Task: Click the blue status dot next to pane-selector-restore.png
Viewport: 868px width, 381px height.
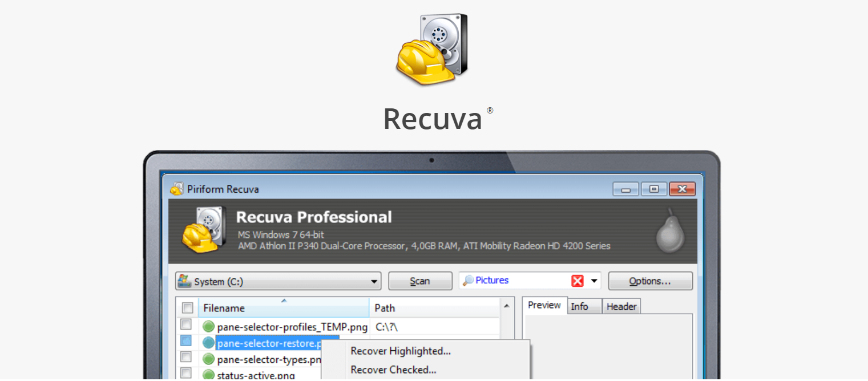Action: 209,343
